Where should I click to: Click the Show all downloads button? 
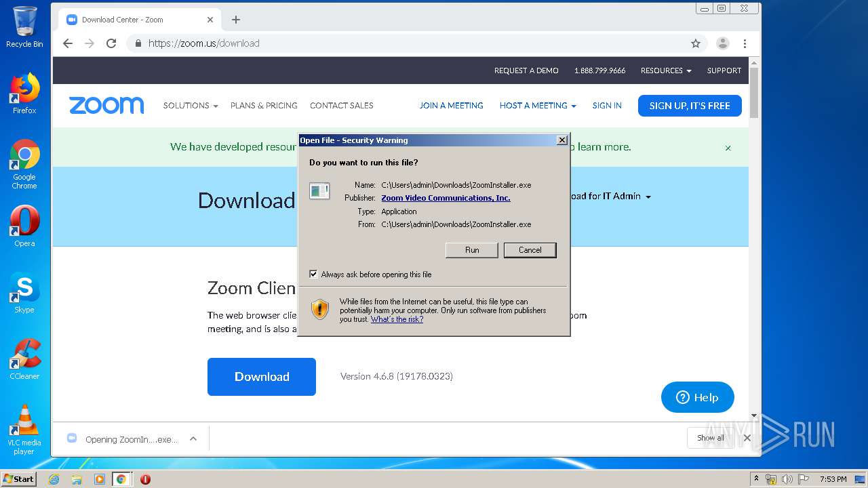tap(711, 438)
